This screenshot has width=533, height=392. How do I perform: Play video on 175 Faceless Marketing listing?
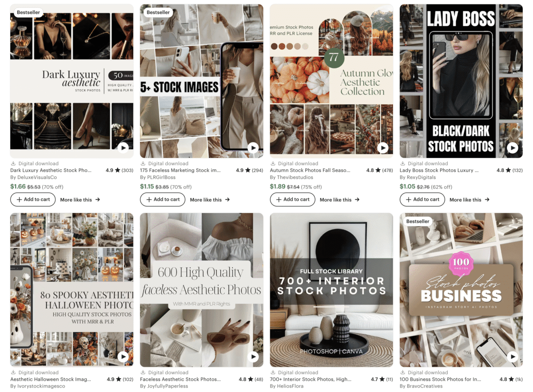253,148
